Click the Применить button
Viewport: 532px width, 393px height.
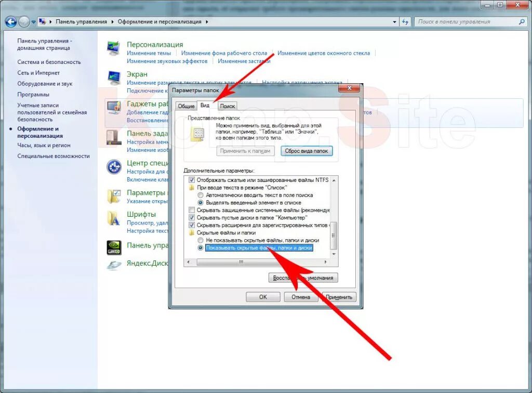pos(339,297)
